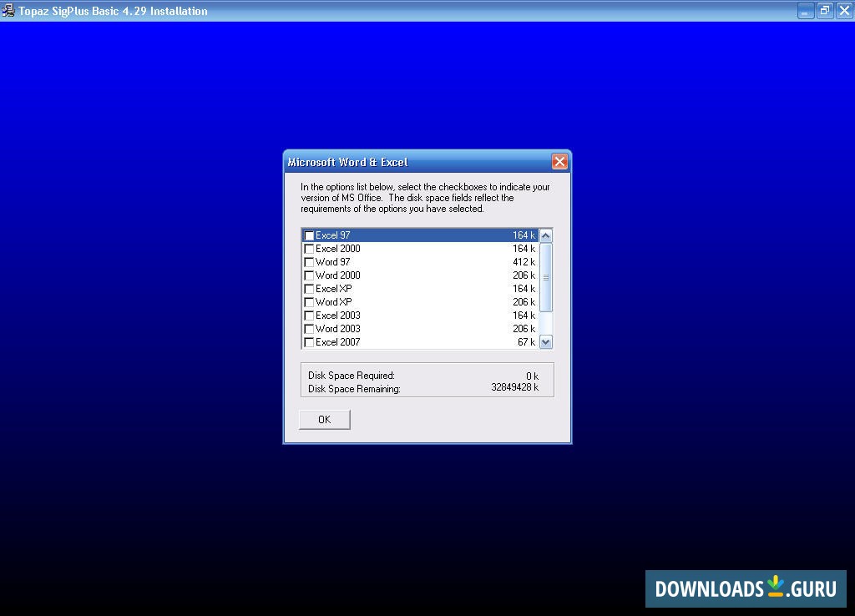Close the Microsoft Word & Excel dialog

coord(559,161)
